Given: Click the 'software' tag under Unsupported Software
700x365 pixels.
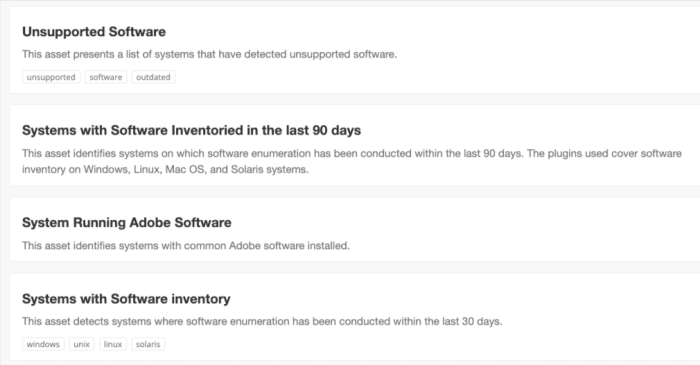Looking at the screenshot, I should [106, 77].
